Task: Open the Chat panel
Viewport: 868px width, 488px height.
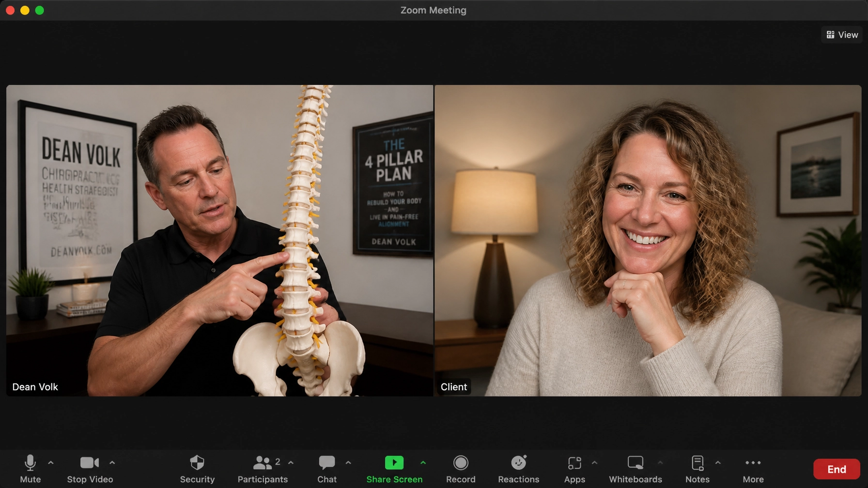Action: coord(327,469)
